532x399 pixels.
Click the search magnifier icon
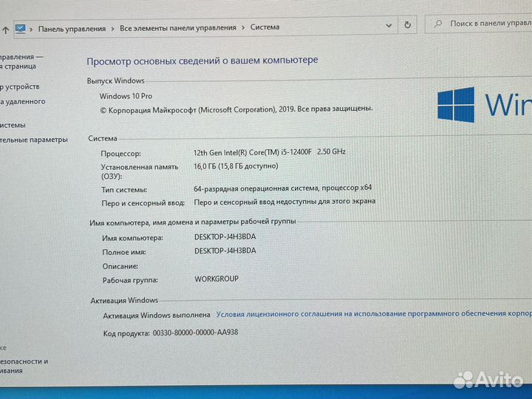click(438, 24)
